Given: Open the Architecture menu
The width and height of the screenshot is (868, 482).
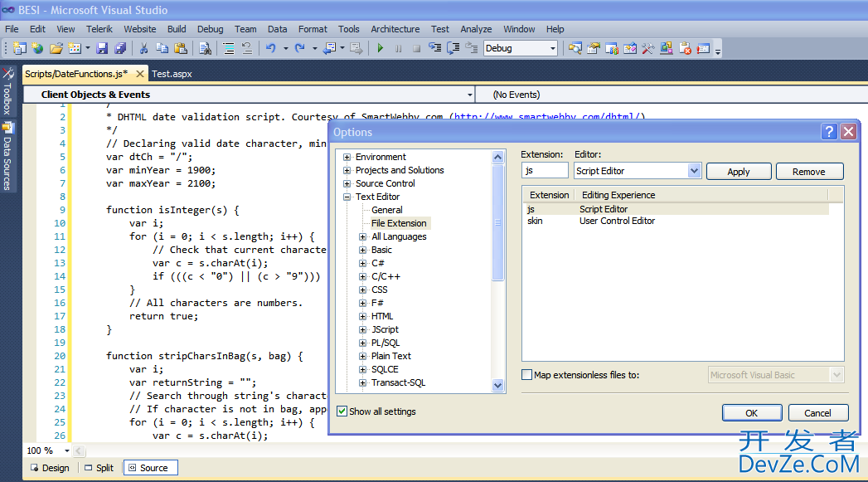Looking at the screenshot, I should [x=395, y=29].
